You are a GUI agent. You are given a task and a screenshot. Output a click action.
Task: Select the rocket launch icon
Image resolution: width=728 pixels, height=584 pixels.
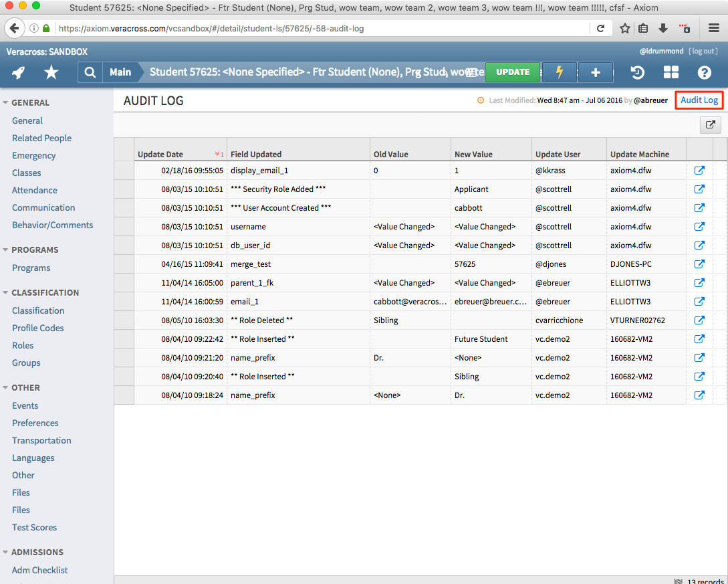tap(18, 72)
